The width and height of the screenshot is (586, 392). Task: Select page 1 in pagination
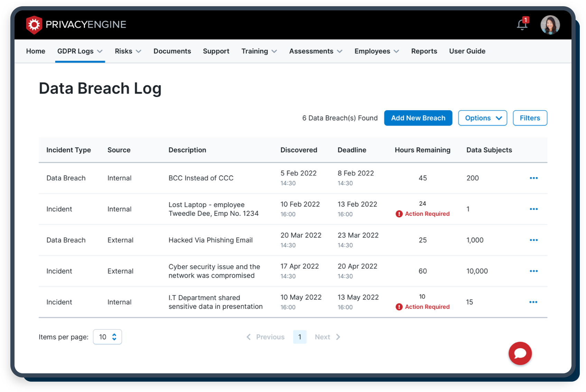[299, 337]
